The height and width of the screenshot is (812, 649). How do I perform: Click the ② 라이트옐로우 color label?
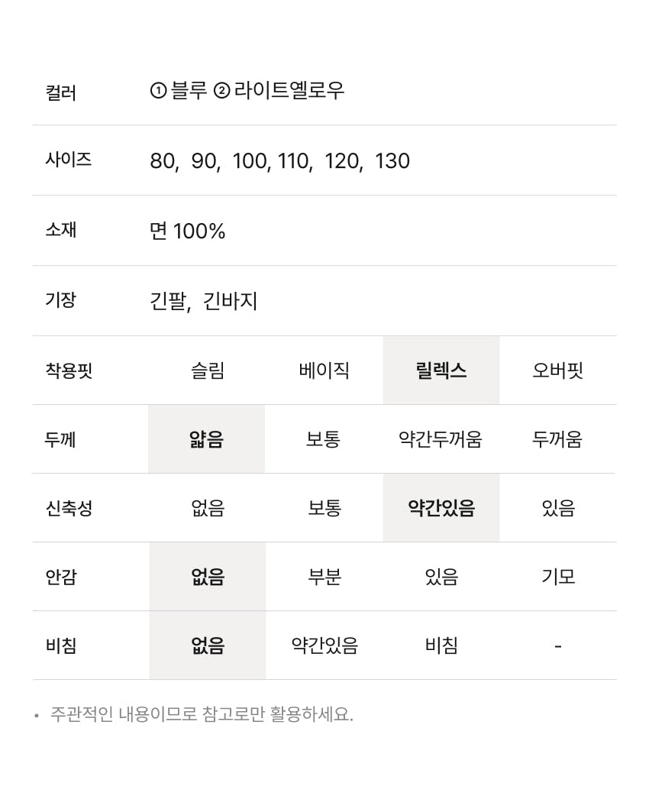pyautogui.click(x=279, y=91)
